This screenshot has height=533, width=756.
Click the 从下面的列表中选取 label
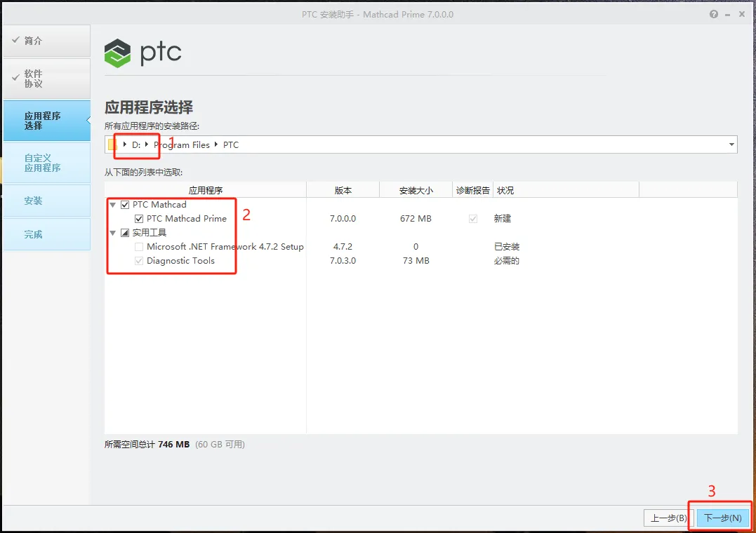pyautogui.click(x=144, y=173)
